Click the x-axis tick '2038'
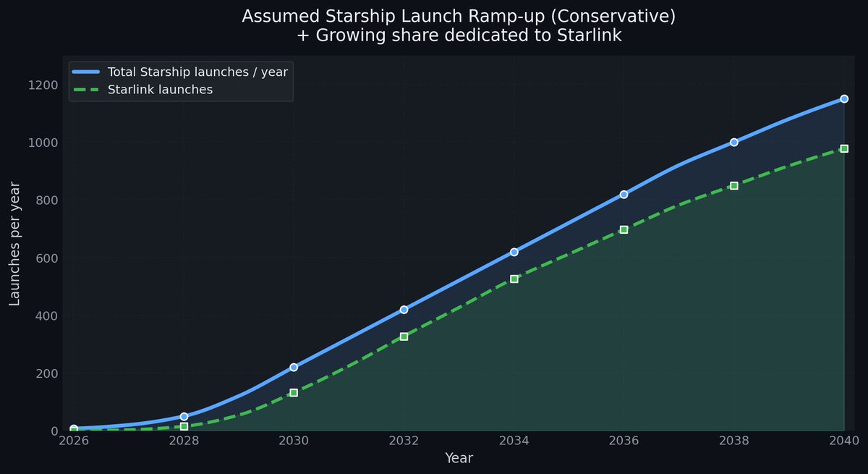This screenshot has height=474, width=868. [733, 441]
